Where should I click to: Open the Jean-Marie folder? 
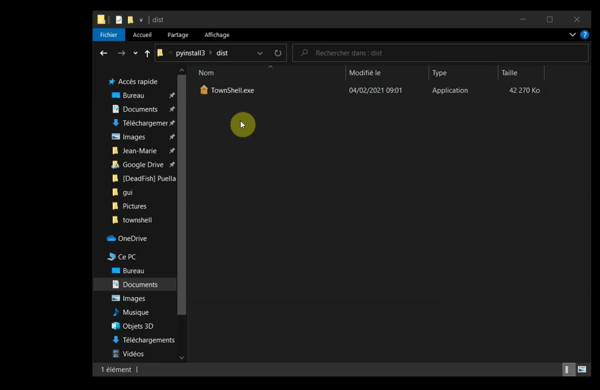(139, 151)
